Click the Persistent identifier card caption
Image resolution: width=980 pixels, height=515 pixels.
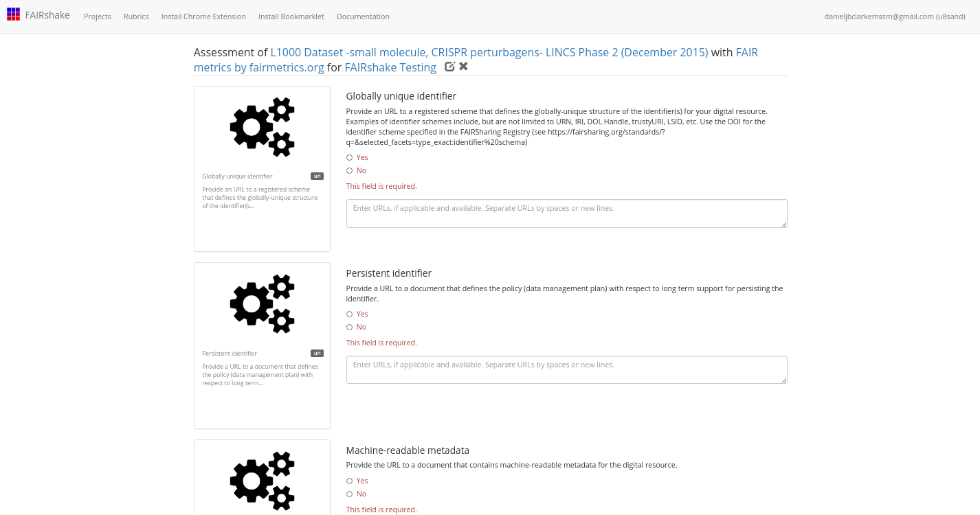230,354
